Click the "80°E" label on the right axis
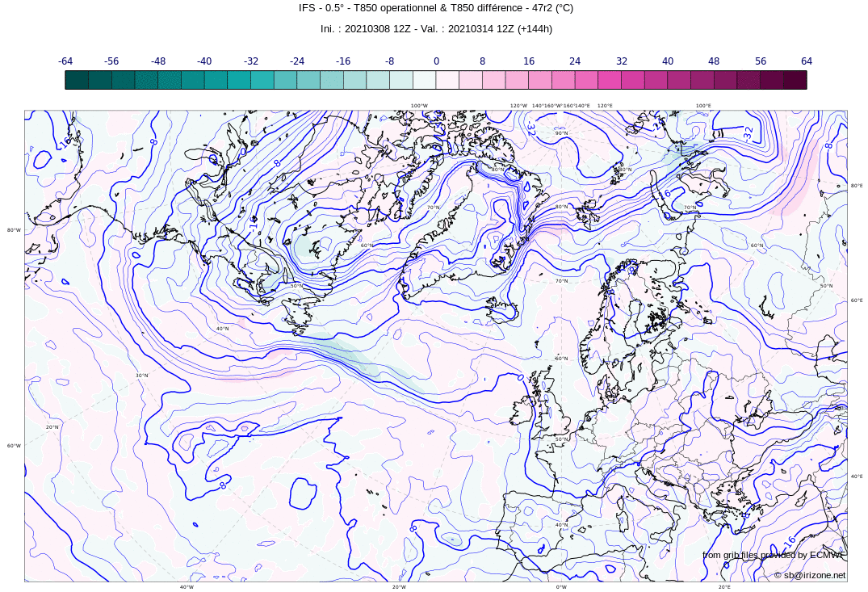Viewport: 868px width, 592px height. tap(857, 186)
